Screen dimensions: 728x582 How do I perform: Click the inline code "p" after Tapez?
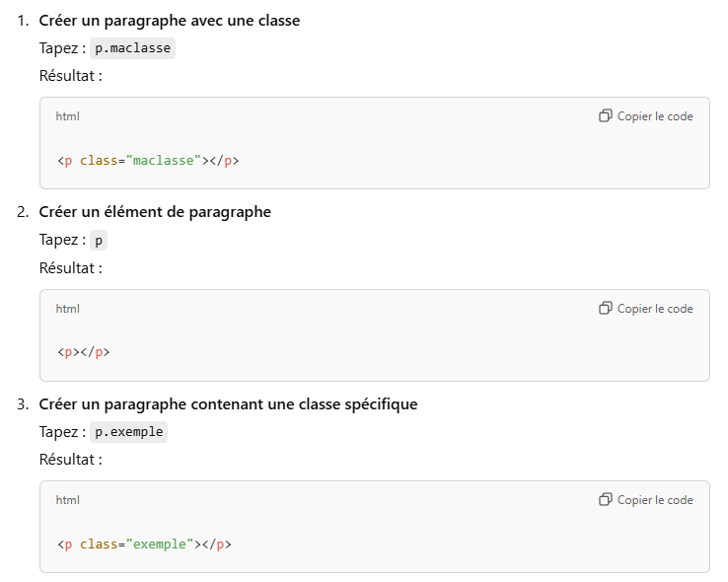point(99,241)
